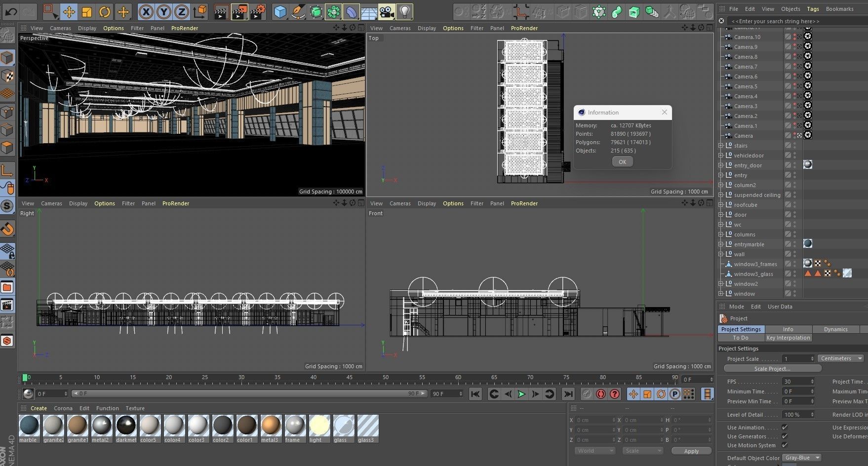Switch to Dynamics tab

[835, 329]
